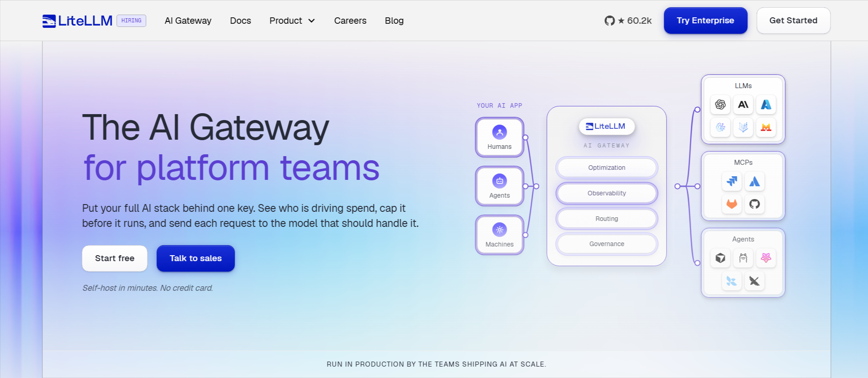Viewport: 868px width, 378px height.
Task: Select the Optimization pill in the gateway
Action: [607, 168]
